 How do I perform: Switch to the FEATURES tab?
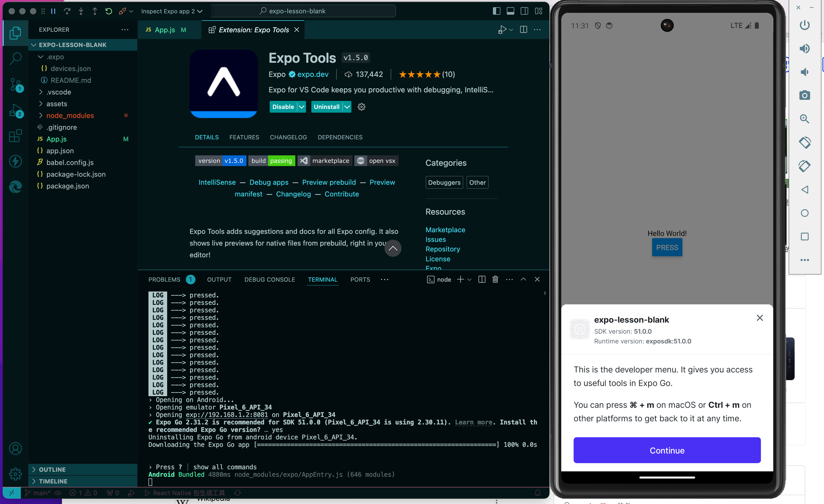coord(244,137)
